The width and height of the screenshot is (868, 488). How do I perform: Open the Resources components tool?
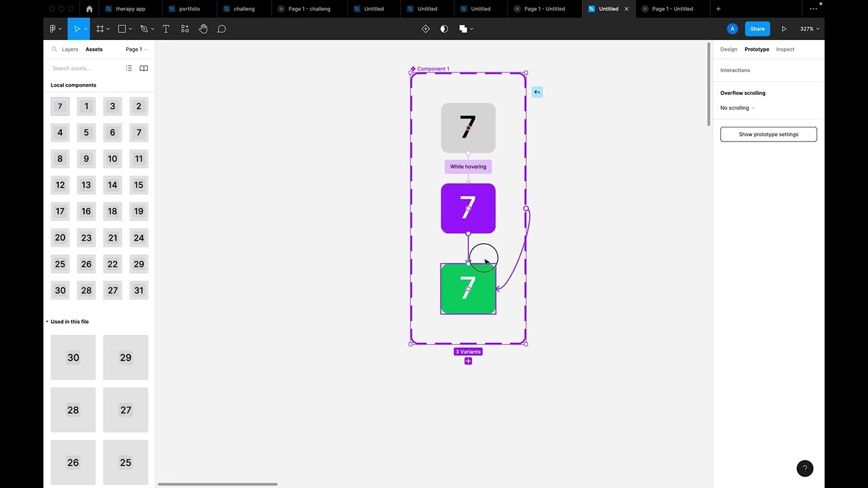pos(184,29)
